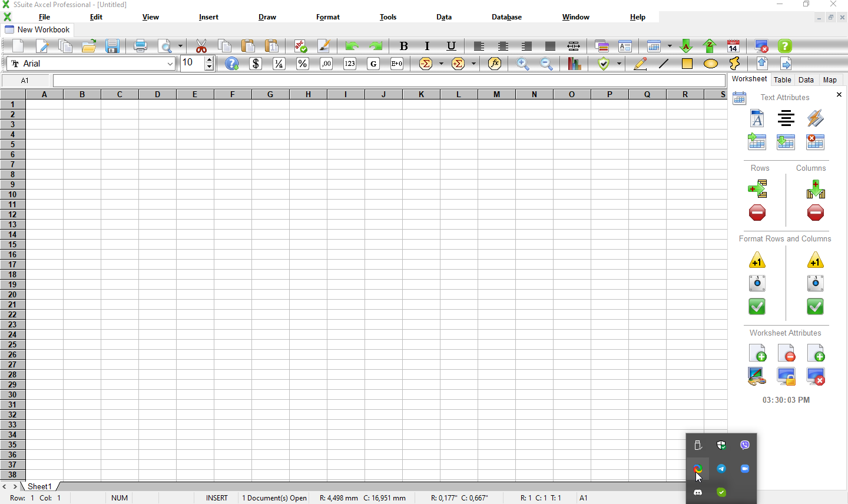
Task: Set right text alignment
Action: 526,46
